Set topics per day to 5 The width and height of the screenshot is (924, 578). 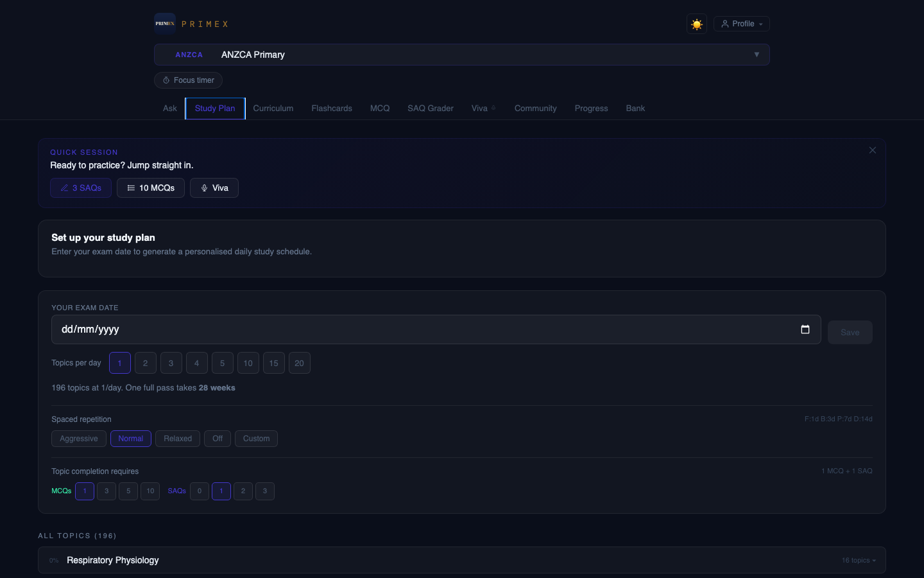223,363
